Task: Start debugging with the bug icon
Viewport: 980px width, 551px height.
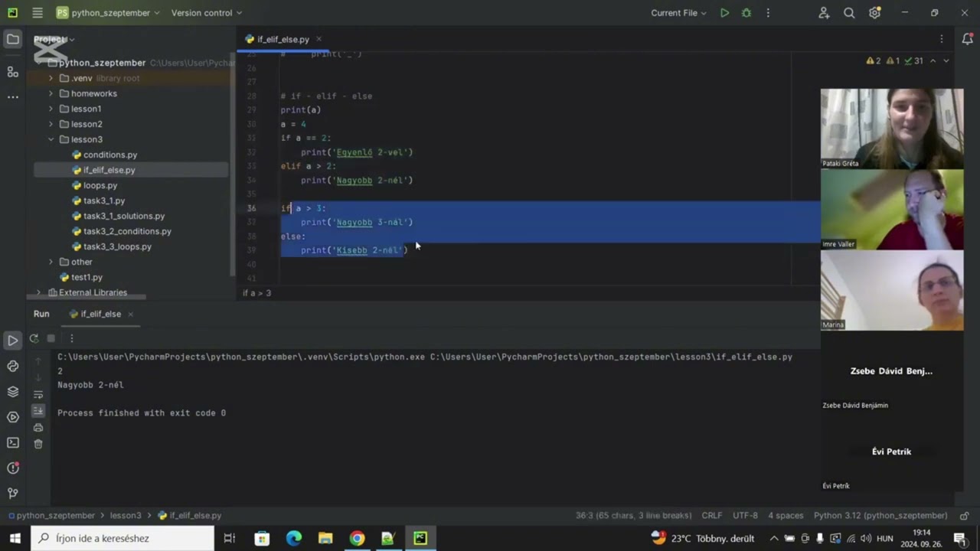Action: click(x=746, y=13)
